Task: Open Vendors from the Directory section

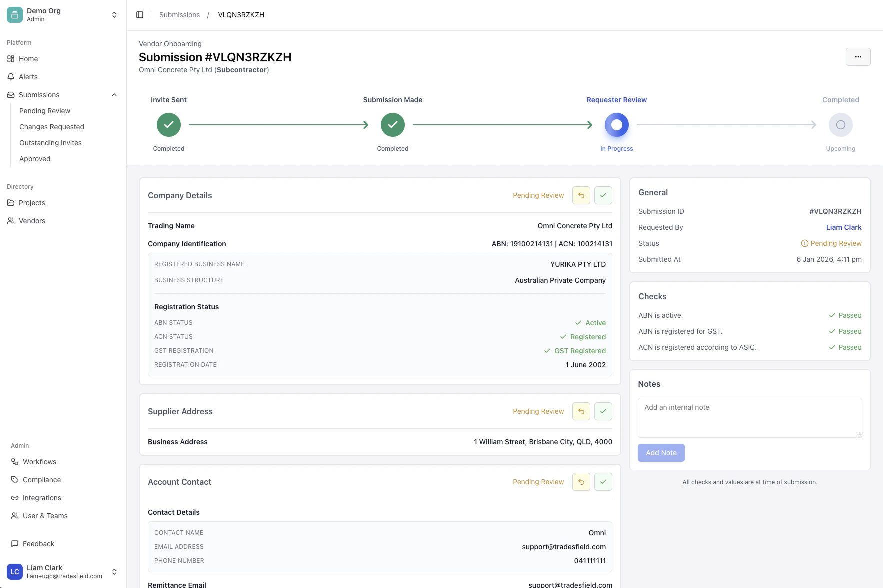Action: (32, 220)
